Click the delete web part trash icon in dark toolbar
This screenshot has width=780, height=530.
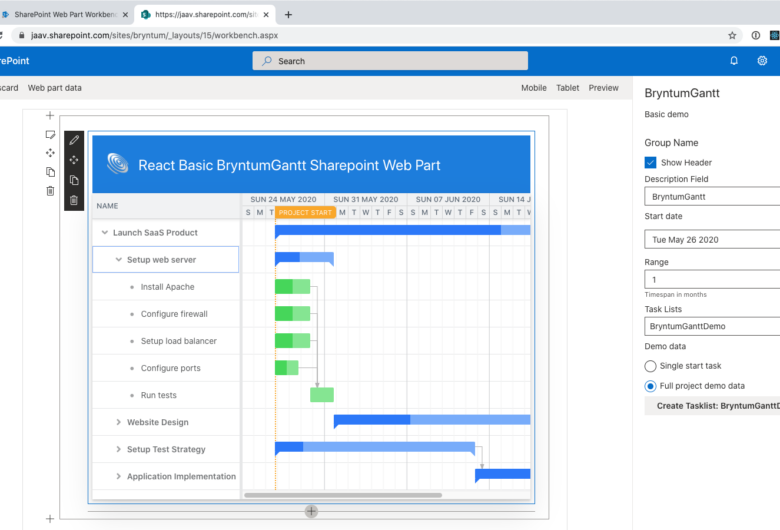[x=74, y=200]
